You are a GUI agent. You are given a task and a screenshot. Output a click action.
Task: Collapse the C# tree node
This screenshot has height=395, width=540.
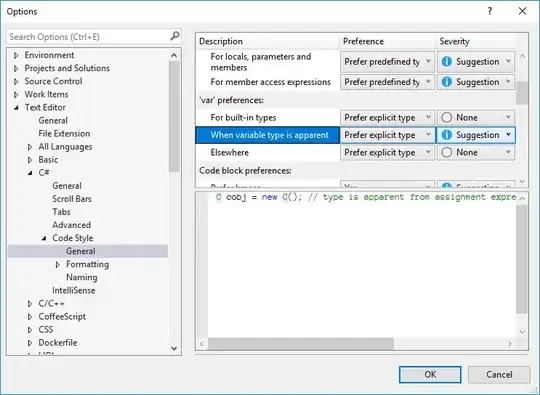click(x=30, y=173)
